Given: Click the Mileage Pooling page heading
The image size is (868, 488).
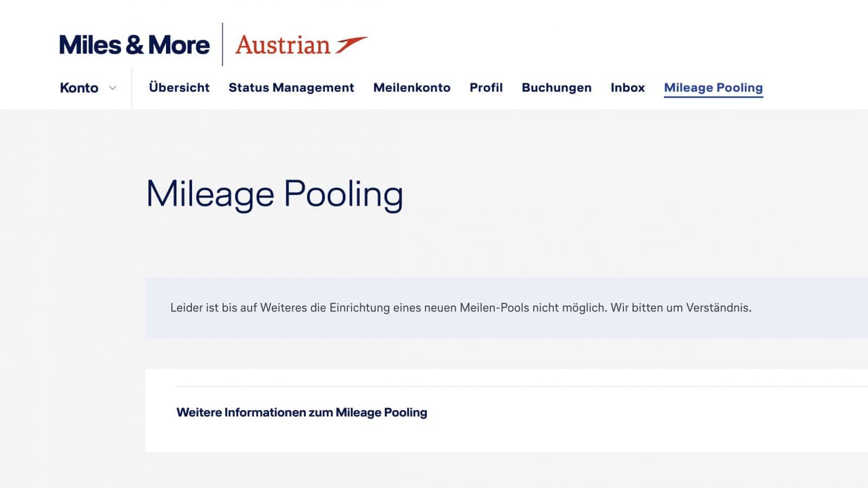Looking at the screenshot, I should coord(275,195).
